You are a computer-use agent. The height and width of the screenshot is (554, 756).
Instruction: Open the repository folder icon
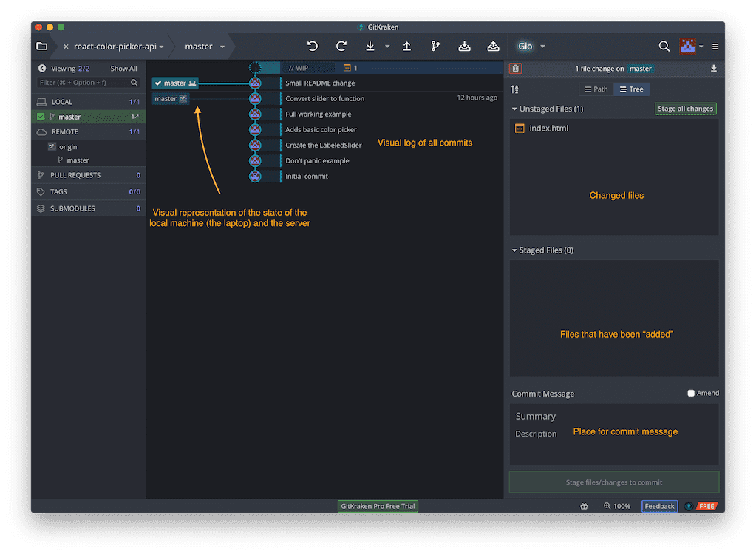[x=42, y=47]
